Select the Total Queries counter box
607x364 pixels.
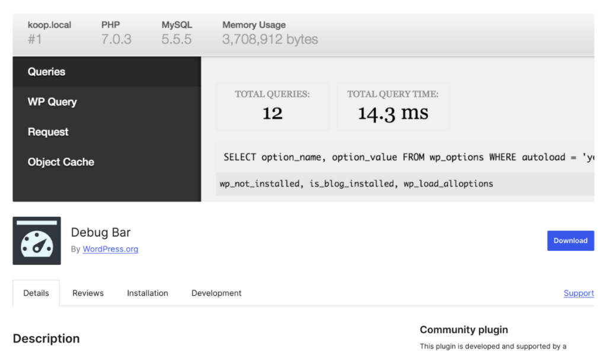[x=272, y=106]
